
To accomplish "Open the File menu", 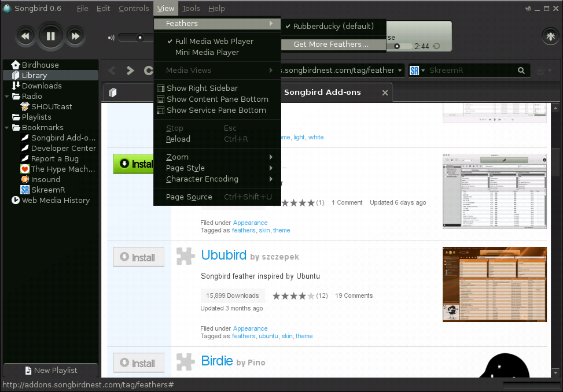I will click(82, 8).
